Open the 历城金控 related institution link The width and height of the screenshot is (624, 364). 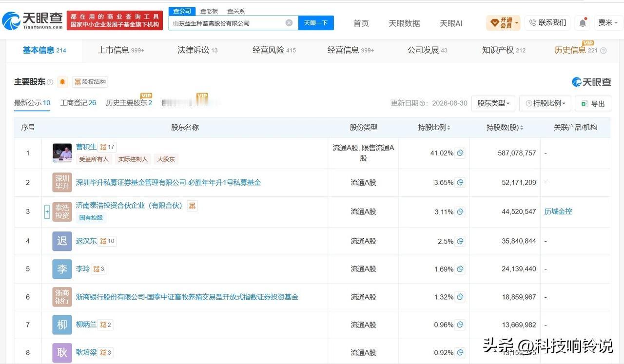(x=558, y=211)
